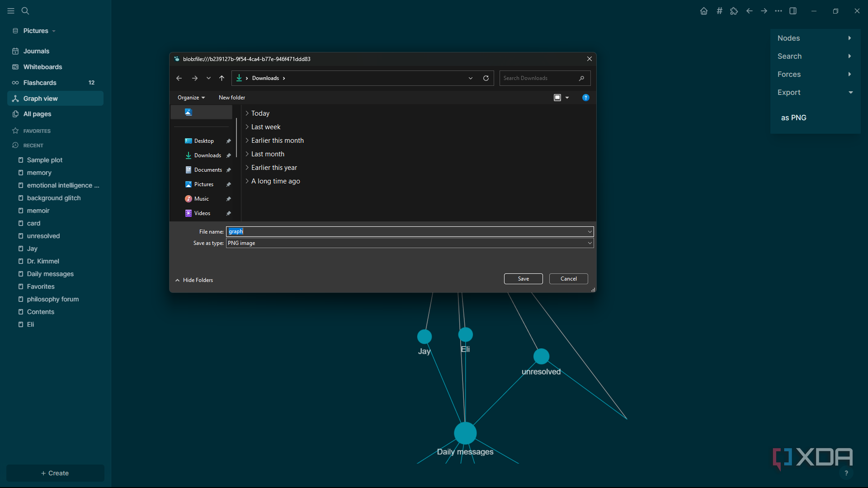
Task: Open the plugins puzzle icon
Action: pos(734,11)
